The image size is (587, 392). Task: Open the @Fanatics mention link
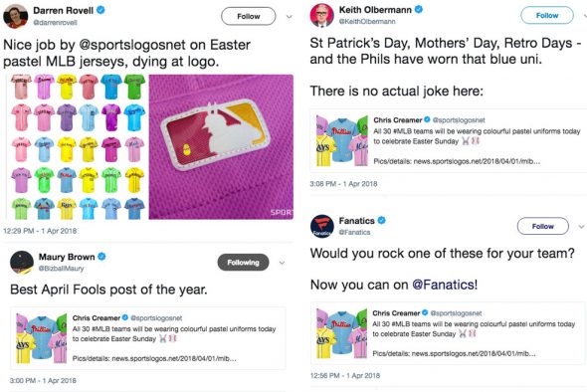(445, 285)
